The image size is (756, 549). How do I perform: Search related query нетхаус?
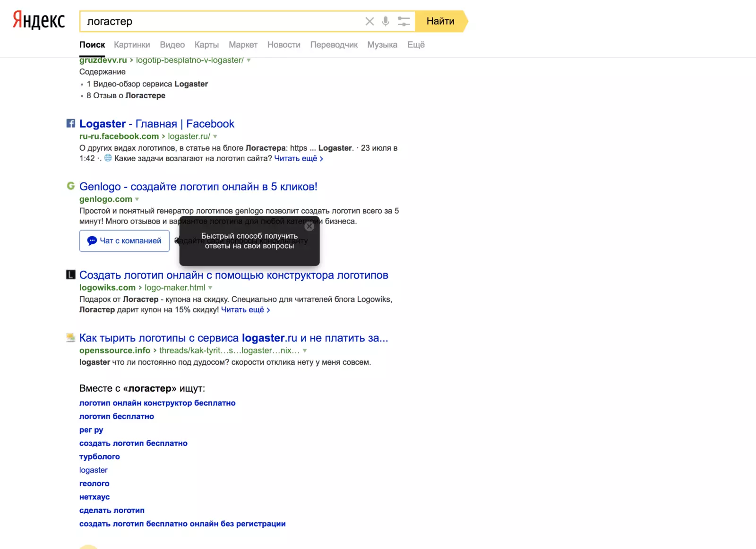tap(94, 497)
